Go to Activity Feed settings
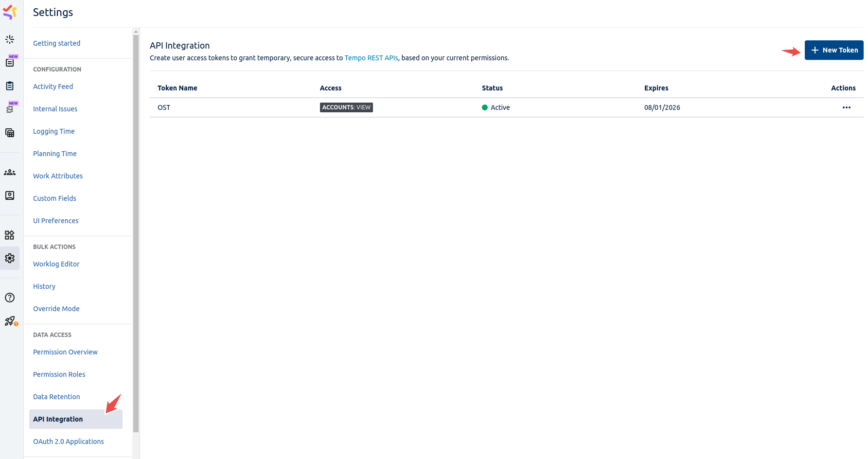Screen dimensions: 868x459 (x=53, y=87)
